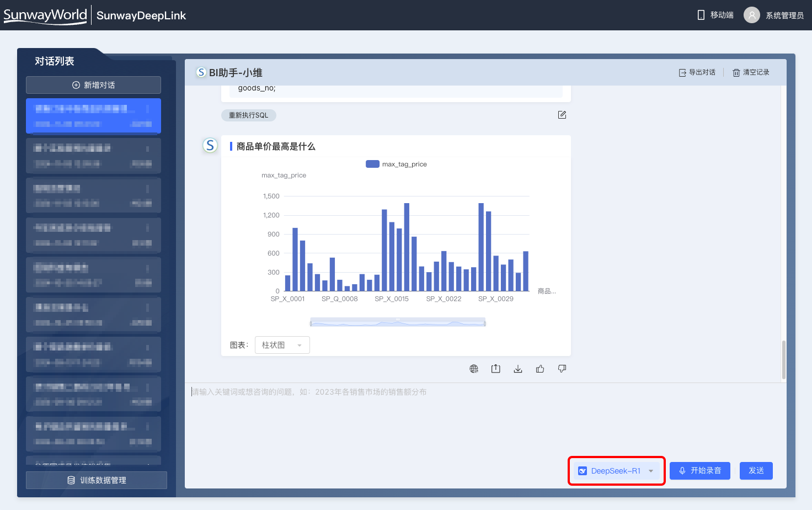The height and width of the screenshot is (510, 812).
Task: Focus the question input text area
Action: pyautogui.click(x=485, y=419)
